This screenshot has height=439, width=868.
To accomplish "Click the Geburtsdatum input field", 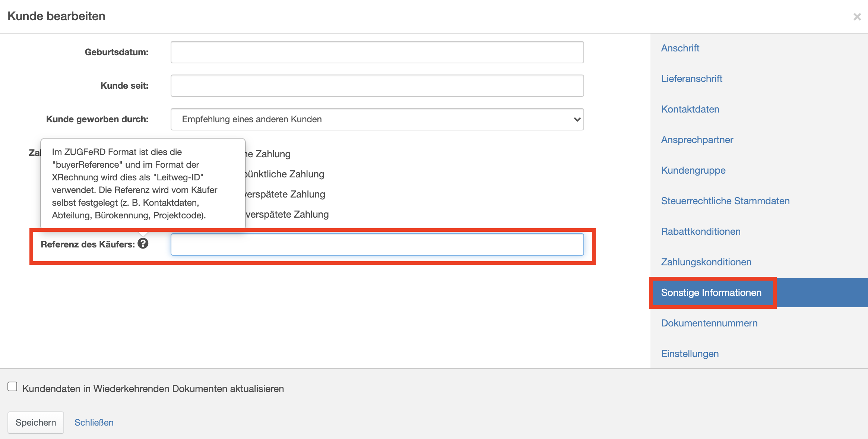I will [377, 52].
